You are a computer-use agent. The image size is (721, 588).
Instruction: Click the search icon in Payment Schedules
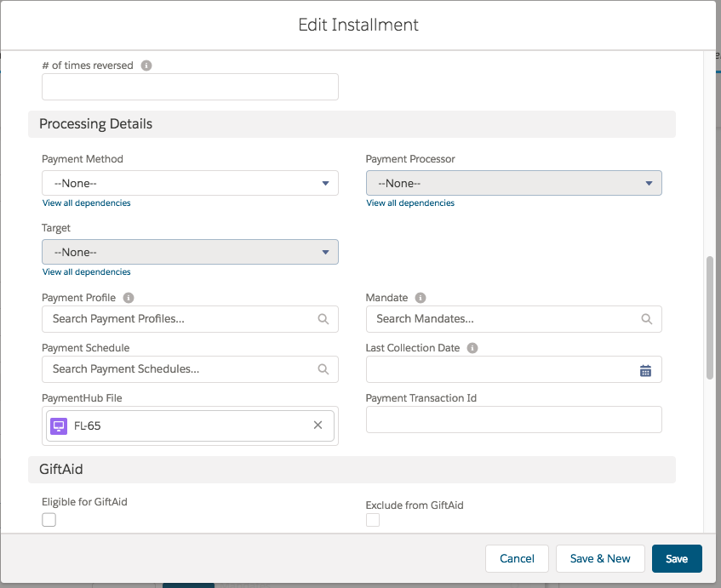(x=323, y=369)
